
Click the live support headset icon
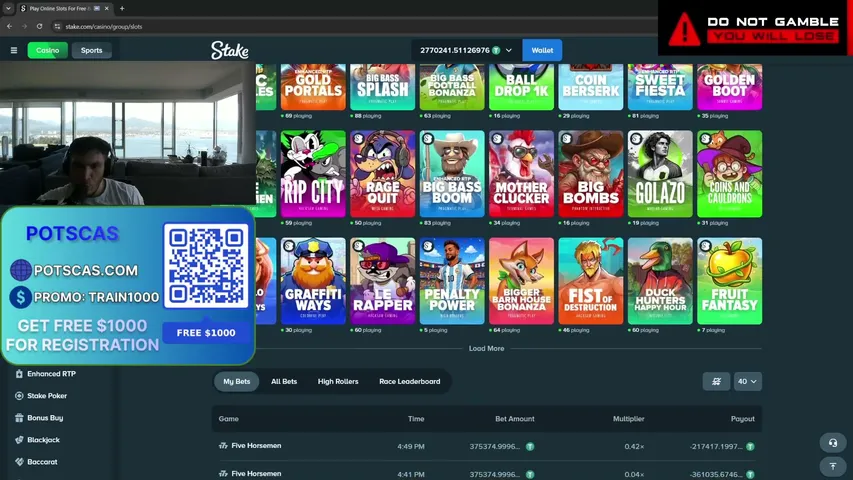(x=833, y=442)
